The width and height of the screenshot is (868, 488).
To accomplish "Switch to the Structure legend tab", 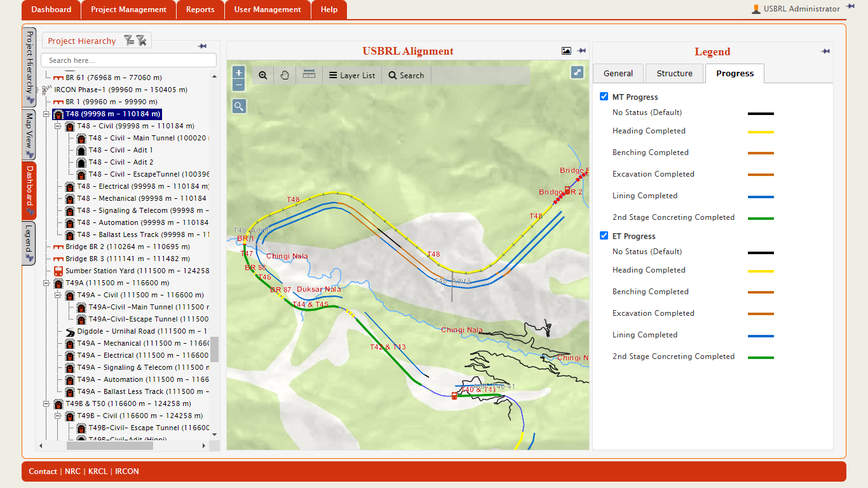I will pos(674,74).
